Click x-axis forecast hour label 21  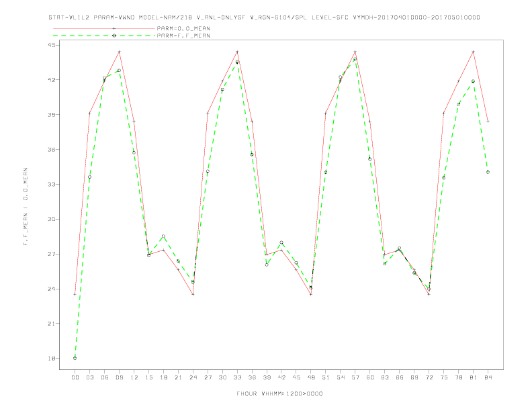178,377
